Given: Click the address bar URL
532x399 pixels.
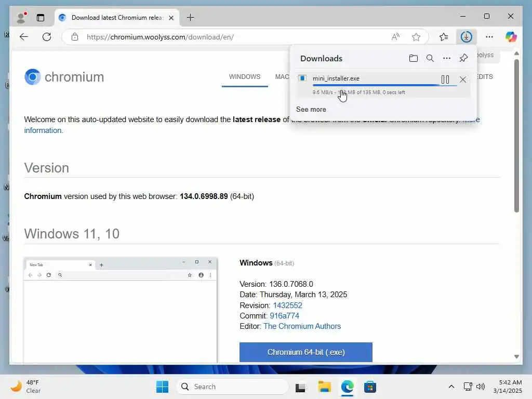Looking at the screenshot, I should 160,37.
